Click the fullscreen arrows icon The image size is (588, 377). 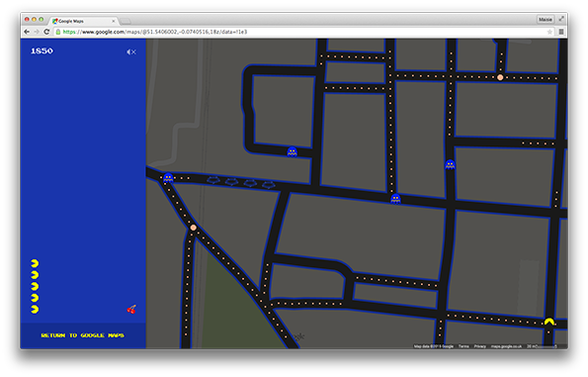pyautogui.click(x=561, y=19)
